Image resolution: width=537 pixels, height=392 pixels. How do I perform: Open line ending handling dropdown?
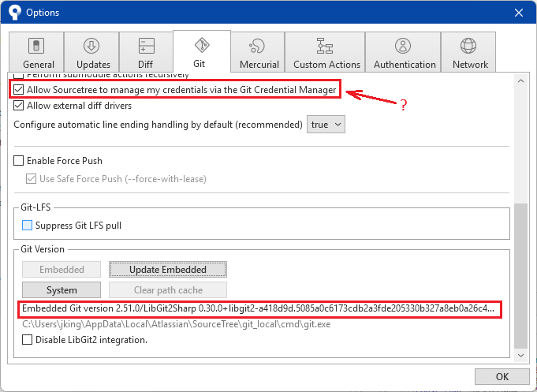(x=326, y=125)
